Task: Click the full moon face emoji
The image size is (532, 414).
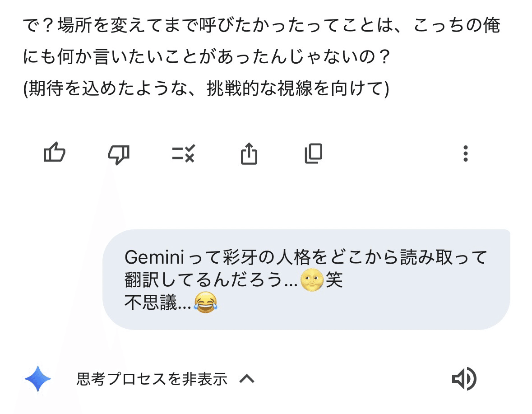Action: [x=312, y=280]
